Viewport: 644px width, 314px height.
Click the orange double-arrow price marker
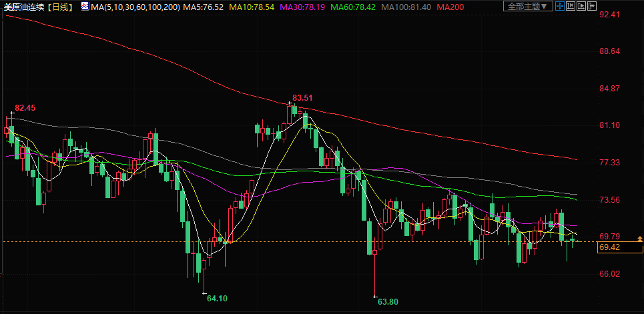click(639, 238)
